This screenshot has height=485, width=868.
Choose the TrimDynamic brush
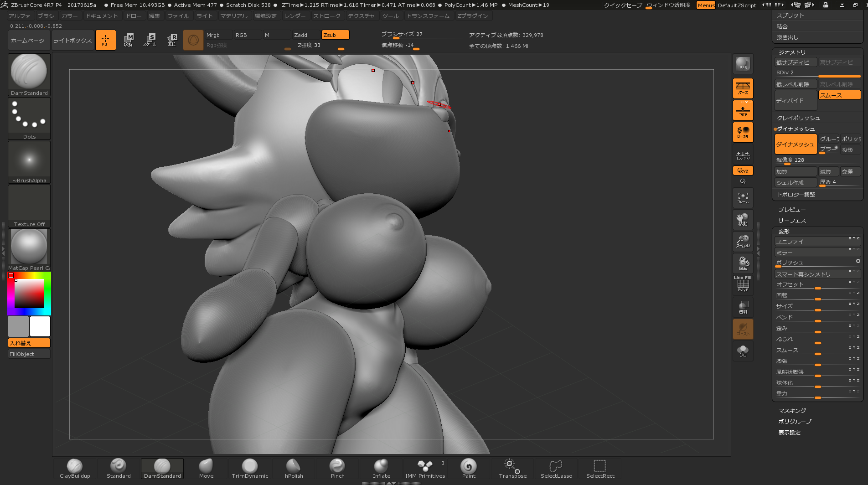pos(250,468)
